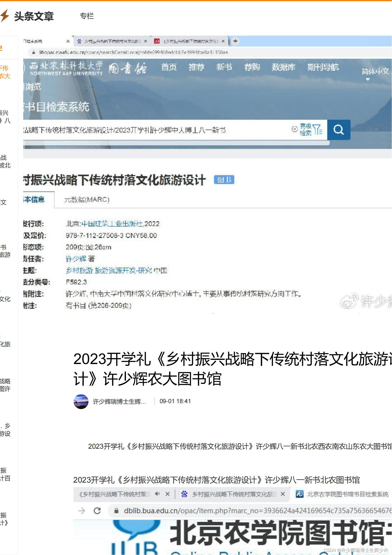The height and width of the screenshot is (555, 392).
Task: Click the article author avatar image
Action: [x=81, y=401]
